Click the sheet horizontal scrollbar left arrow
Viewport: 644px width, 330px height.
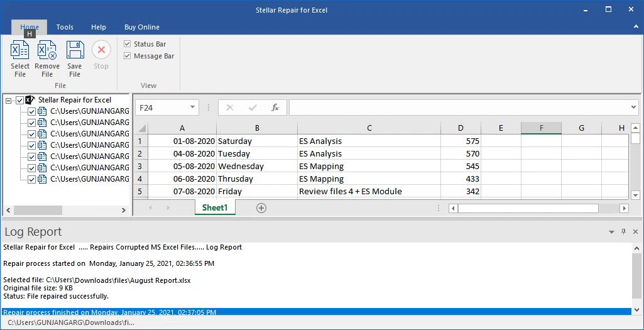coord(453,208)
